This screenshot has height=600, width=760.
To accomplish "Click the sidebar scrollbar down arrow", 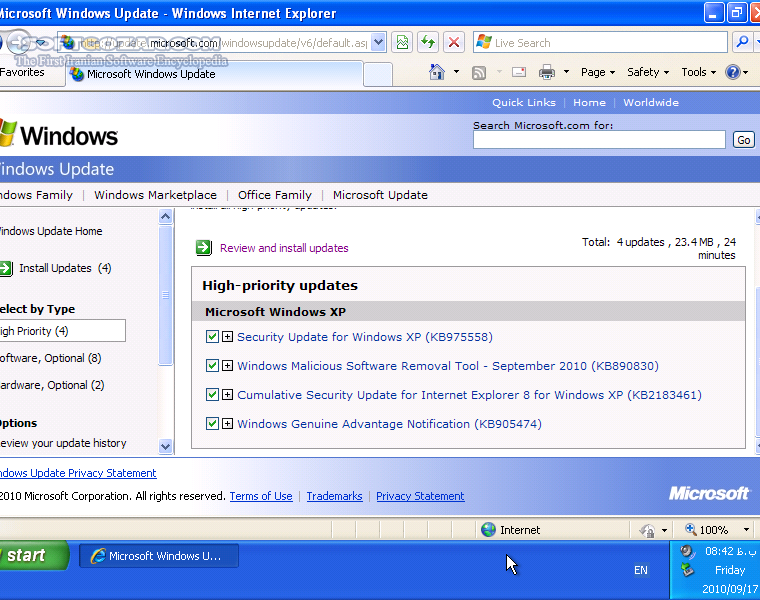I will pyautogui.click(x=165, y=446).
